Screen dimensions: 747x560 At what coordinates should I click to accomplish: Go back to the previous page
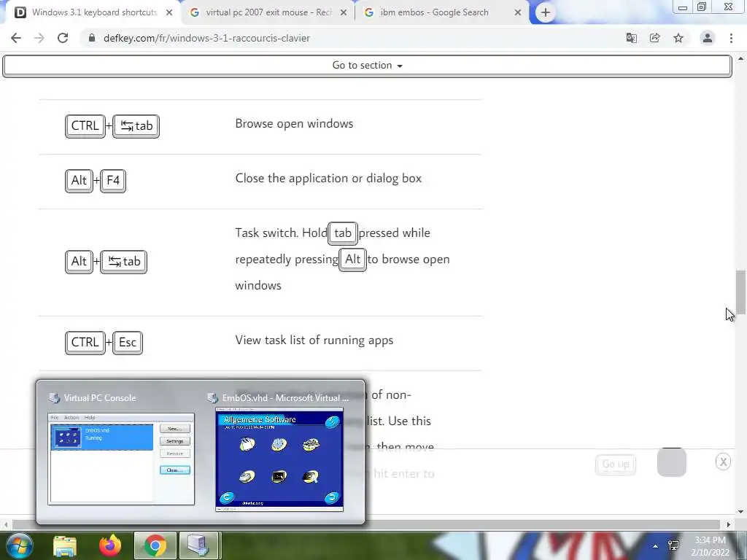pos(16,38)
